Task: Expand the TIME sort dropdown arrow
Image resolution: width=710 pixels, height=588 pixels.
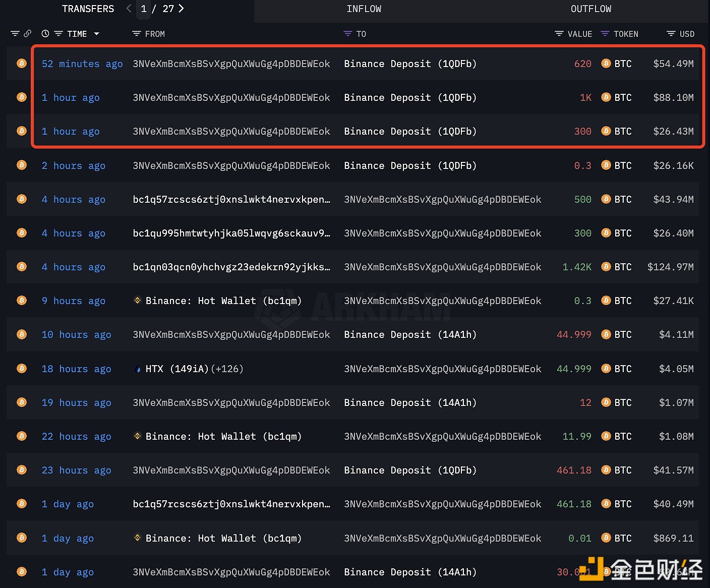Action: pyautogui.click(x=96, y=34)
